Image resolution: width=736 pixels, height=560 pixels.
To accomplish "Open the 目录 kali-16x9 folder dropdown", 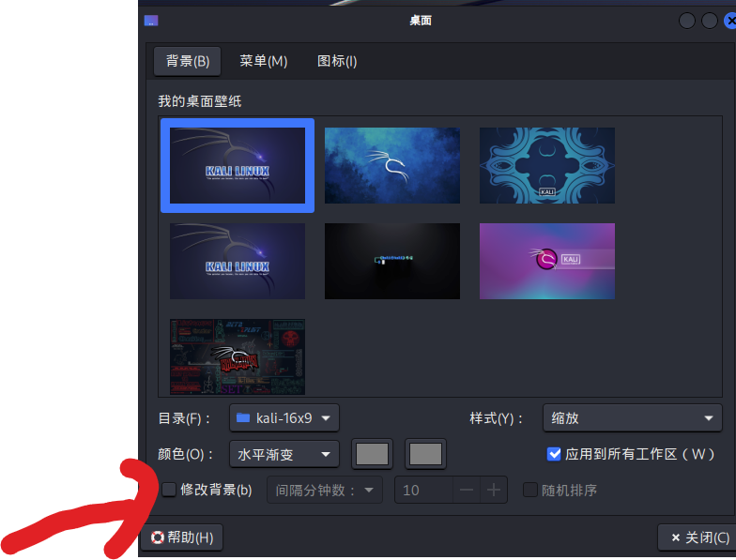I will pos(284,417).
